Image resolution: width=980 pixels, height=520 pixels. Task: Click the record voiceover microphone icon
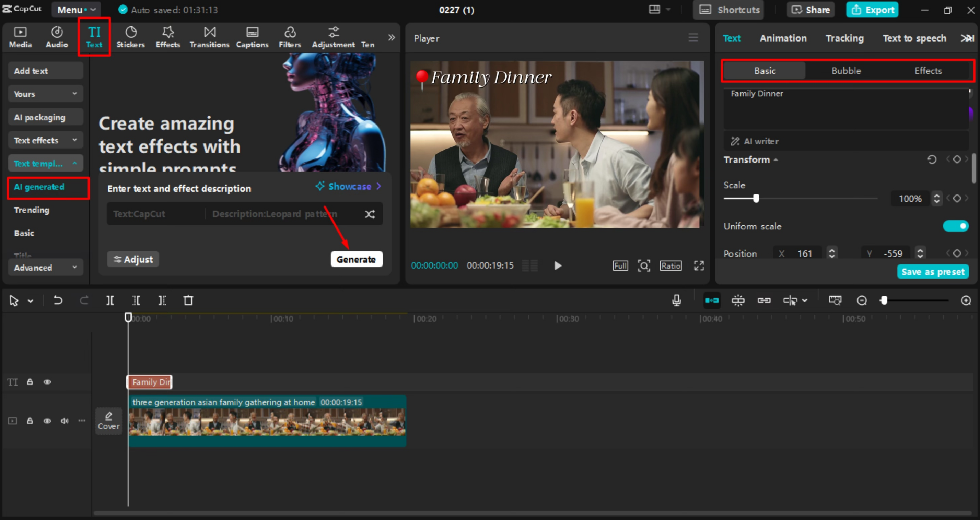[x=676, y=300]
